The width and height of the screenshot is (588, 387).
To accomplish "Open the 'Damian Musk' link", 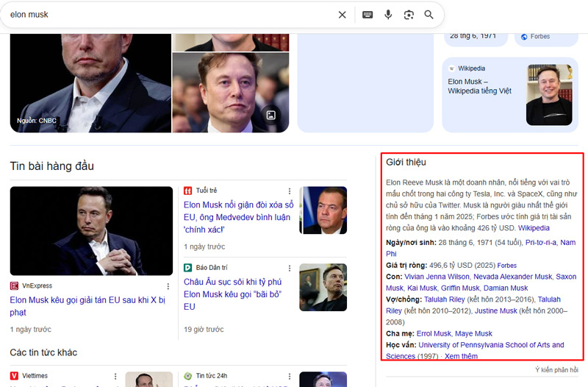I will pyautogui.click(x=506, y=288).
